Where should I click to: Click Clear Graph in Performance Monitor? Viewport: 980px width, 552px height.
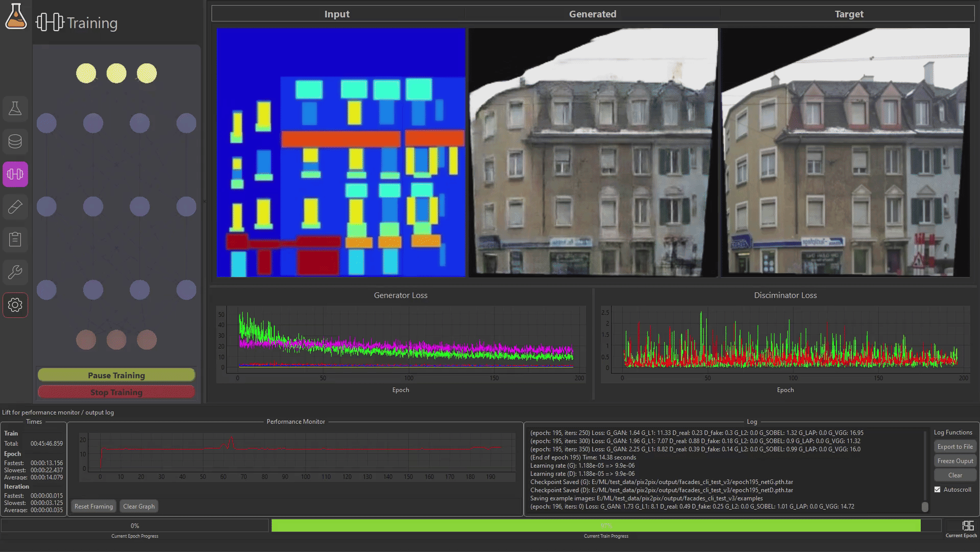(x=139, y=506)
